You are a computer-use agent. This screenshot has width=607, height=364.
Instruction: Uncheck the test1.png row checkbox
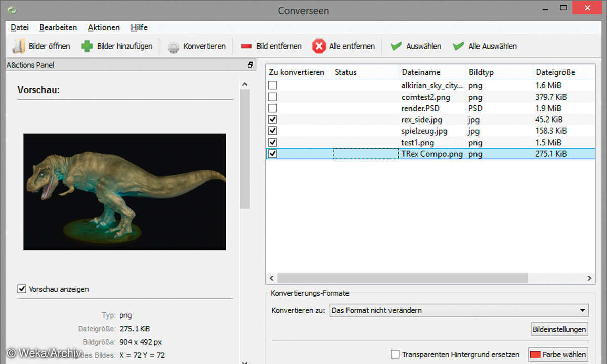click(273, 143)
